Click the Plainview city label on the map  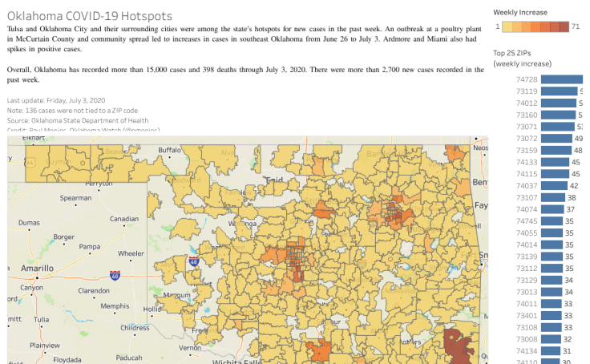pyautogui.click(x=45, y=346)
